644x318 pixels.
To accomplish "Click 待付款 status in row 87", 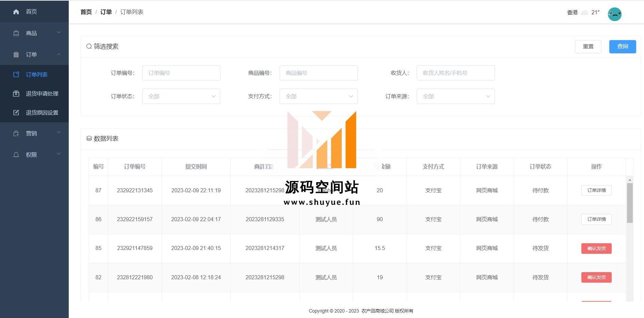I will (541, 190).
